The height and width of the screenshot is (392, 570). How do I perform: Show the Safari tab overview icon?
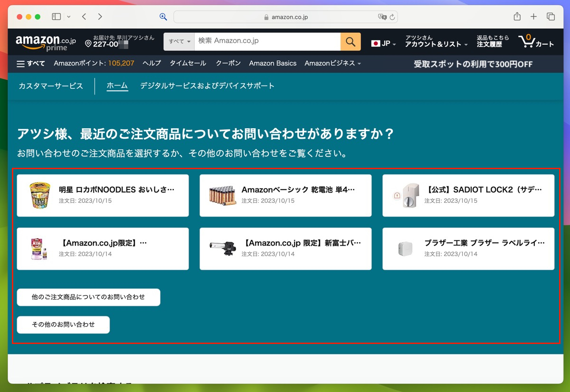pos(551,17)
